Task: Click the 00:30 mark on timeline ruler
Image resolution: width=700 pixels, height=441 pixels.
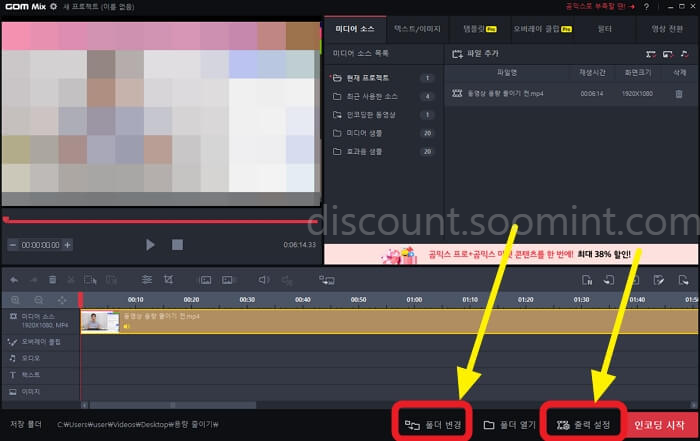Action: click(x=247, y=300)
